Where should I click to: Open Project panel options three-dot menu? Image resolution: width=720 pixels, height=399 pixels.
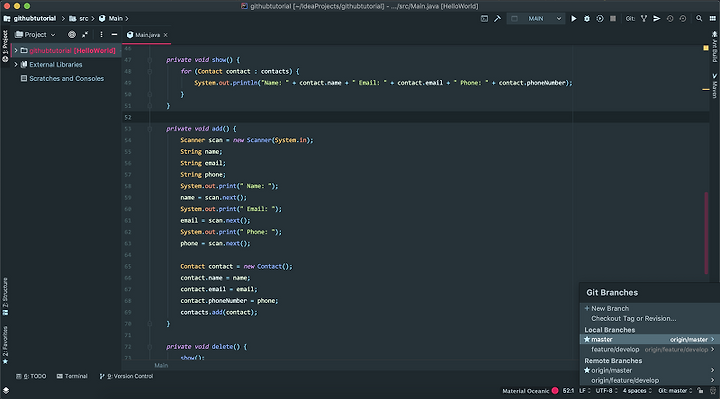click(101, 34)
